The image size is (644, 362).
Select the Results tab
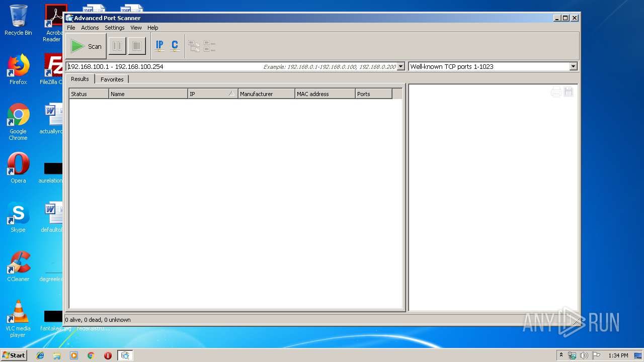[80, 79]
